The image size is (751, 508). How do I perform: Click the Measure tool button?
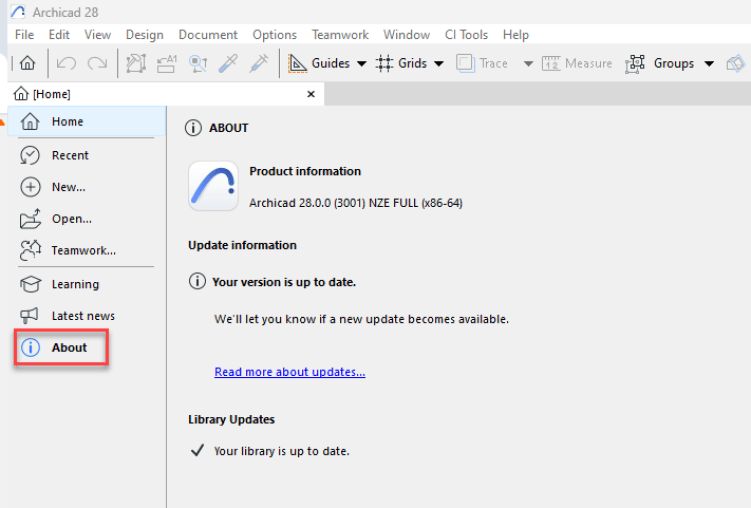click(577, 63)
